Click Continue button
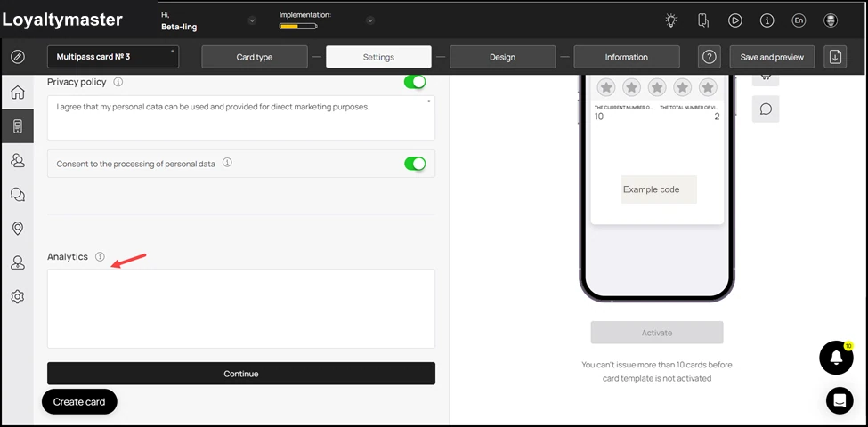 (240, 374)
